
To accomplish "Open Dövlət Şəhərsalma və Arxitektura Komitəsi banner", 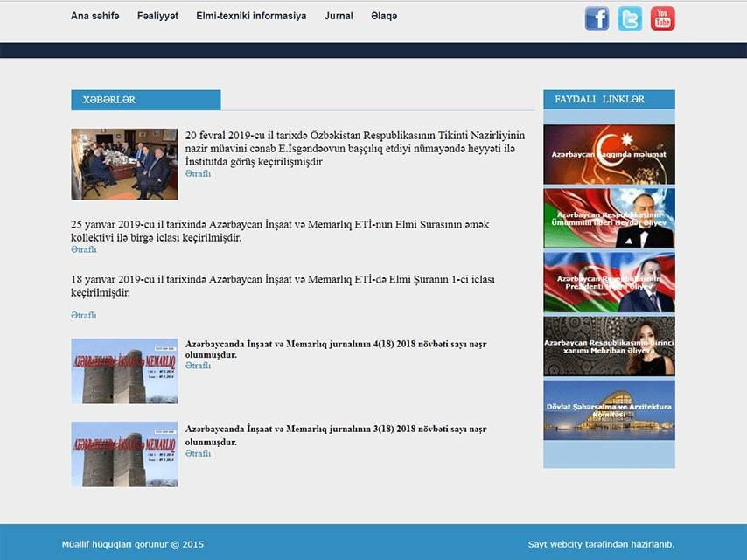I will pyautogui.click(x=609, y=409).
